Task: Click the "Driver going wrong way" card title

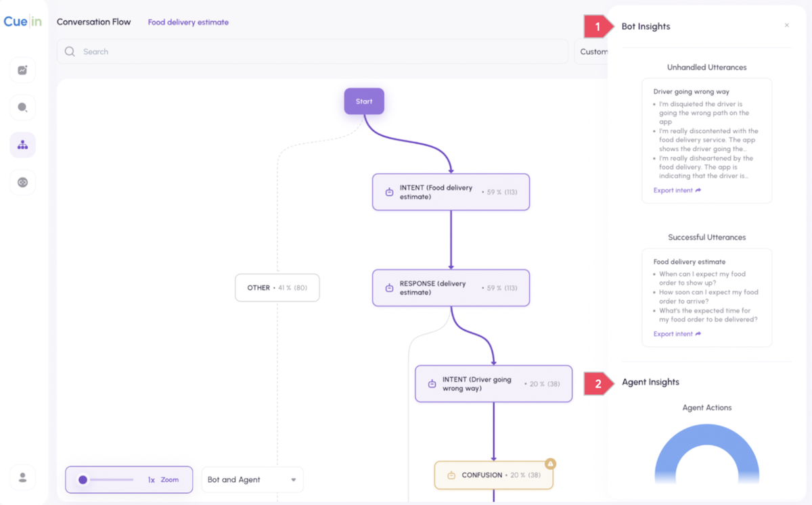Action: click(692, 91)
